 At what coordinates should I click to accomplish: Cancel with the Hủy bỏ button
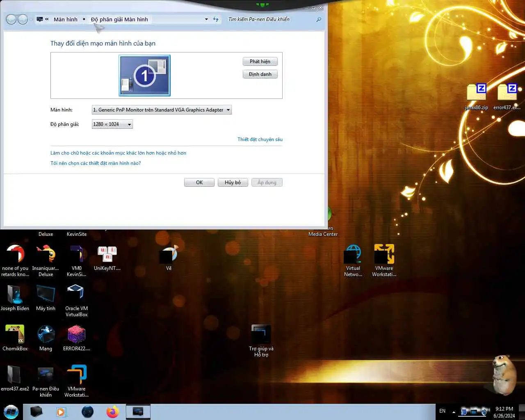point(233,183)
